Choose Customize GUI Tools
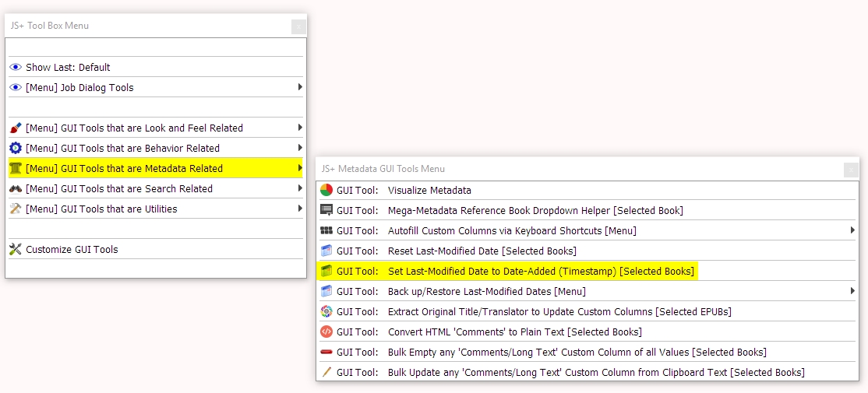The image size is (868, 393). tap(156, 249)
